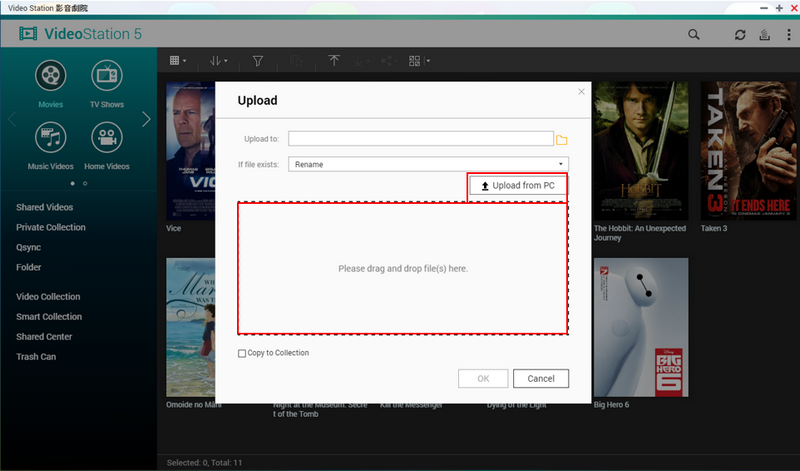This screenshot has width=800, height=471.
Task: Open the TV Shows category icon
Action: (107, 76)
